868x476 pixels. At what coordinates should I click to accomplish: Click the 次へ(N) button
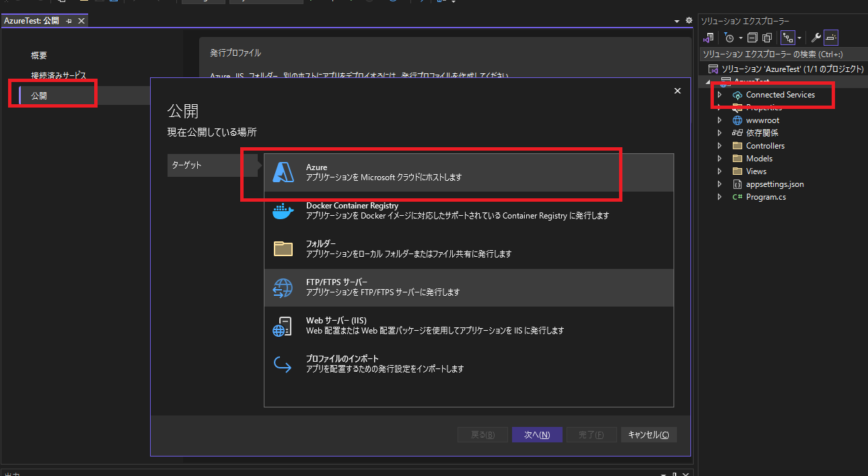(537, 435)
